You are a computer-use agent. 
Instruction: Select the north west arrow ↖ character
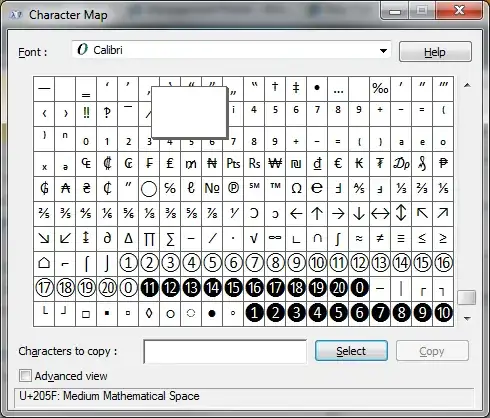422,214
